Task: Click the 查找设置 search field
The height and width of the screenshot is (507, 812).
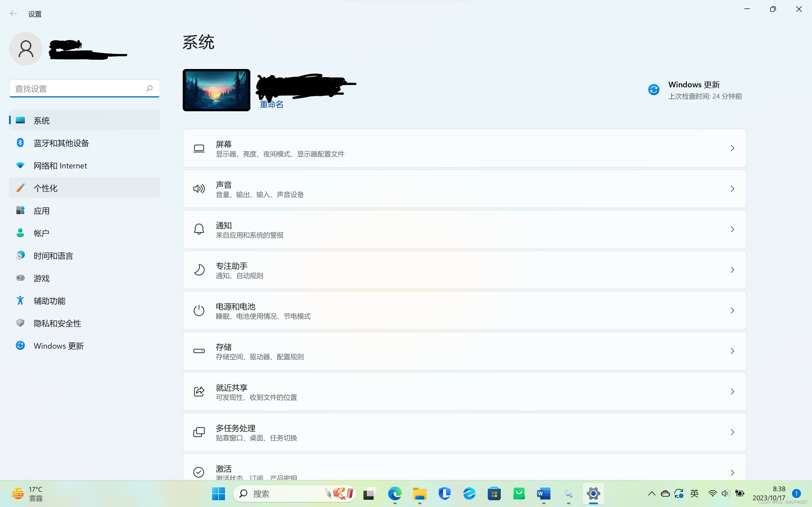Action: pos(77,88)
